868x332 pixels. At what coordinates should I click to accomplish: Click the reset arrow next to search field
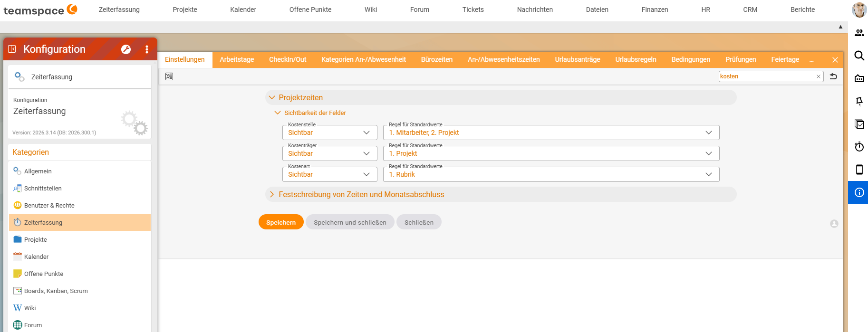[x=833, y=76]
